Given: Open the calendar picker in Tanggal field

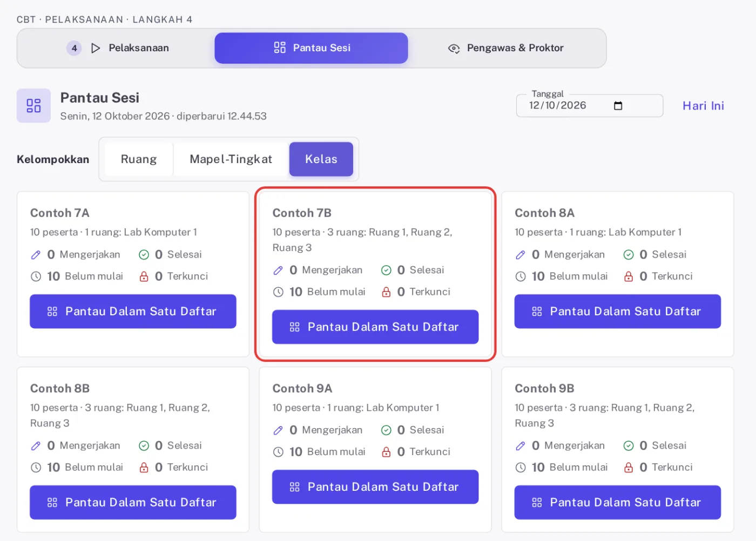Looking at the screenshot, I should pyautogui.click(x=618, y=106).
